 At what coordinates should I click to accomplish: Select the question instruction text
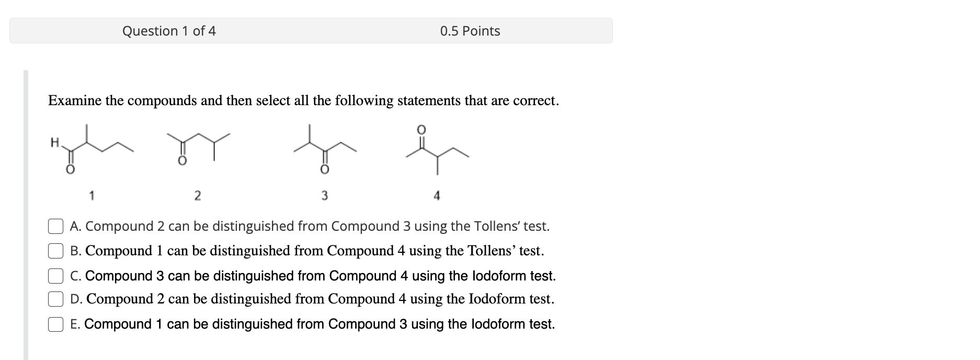click(304, 100)
